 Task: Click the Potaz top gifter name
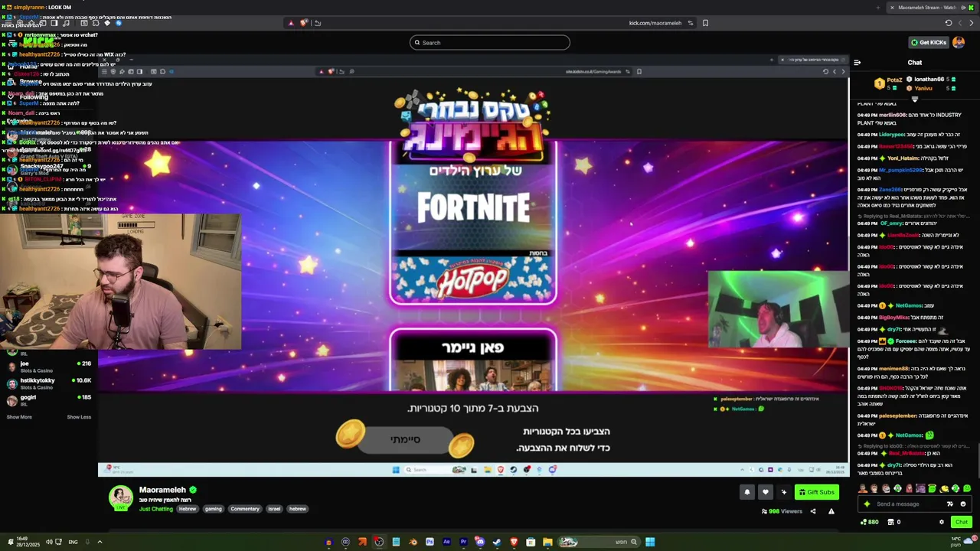pyautogui.click(x=894, y=80)
